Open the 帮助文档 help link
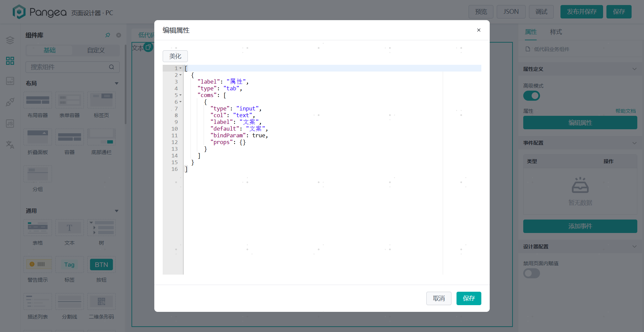The height and width of the screenshot is (332, 644). point(626,111)
